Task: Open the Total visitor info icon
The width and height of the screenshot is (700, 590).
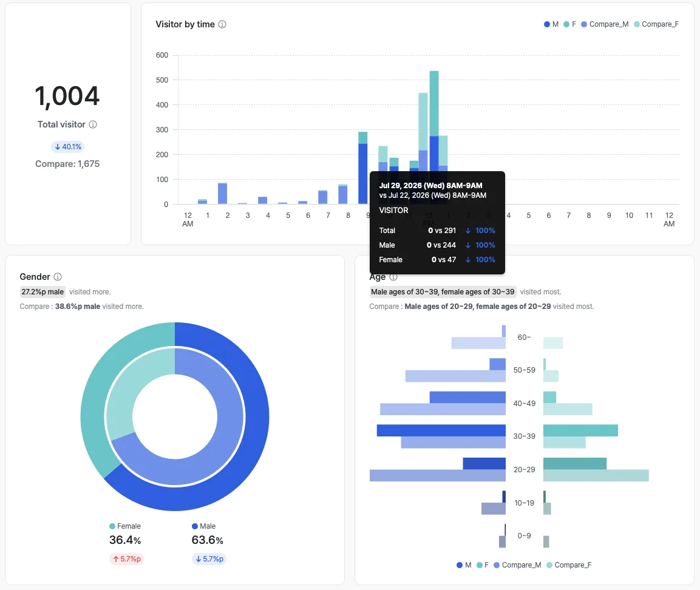Action: click(93, 124)
